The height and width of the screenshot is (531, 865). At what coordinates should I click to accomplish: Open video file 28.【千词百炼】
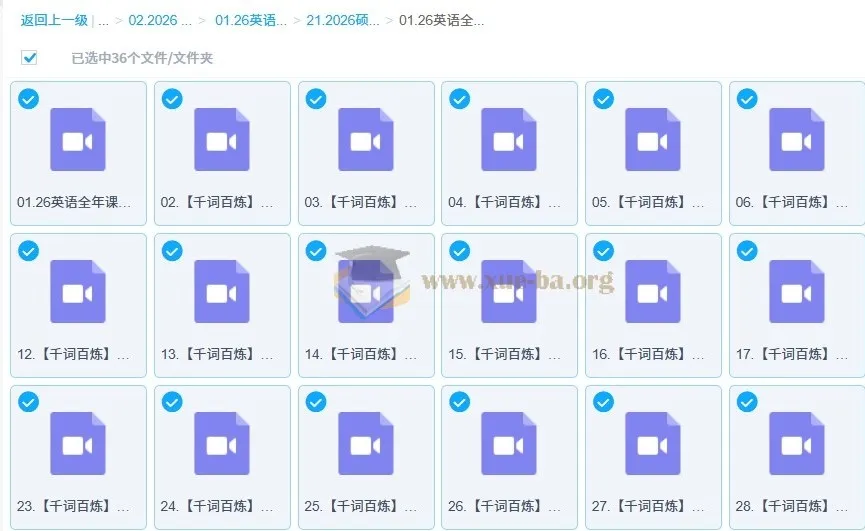[x=797, y=457]
